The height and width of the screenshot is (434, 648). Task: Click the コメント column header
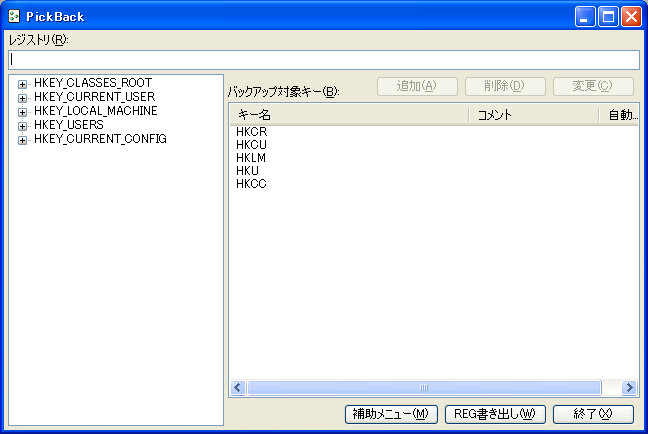[533, 115]
